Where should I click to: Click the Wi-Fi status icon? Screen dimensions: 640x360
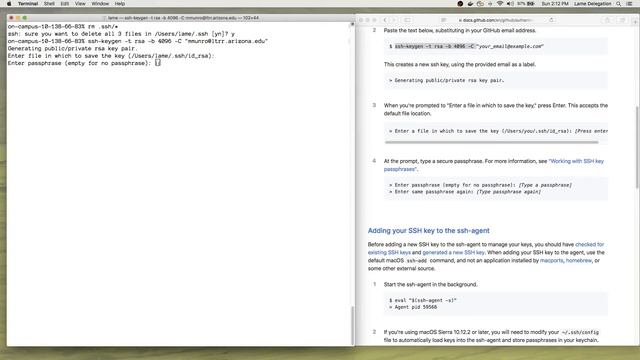pos(500,4)
